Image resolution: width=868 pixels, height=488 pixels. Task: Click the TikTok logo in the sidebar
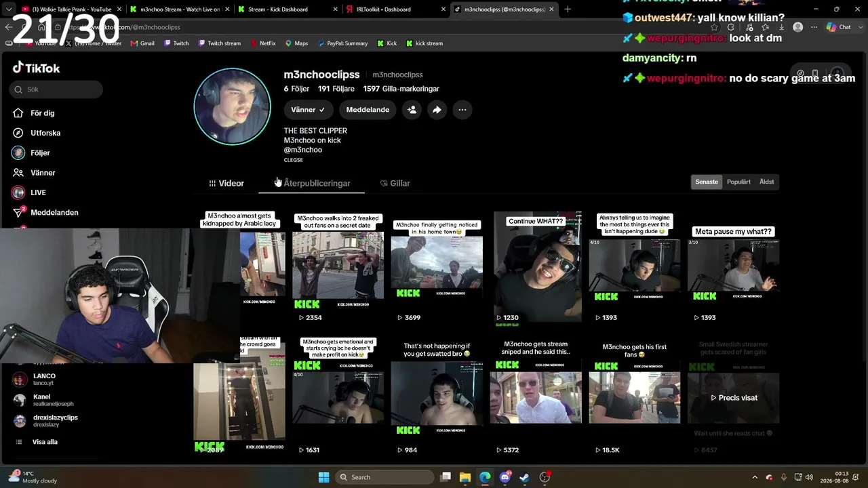37,68
